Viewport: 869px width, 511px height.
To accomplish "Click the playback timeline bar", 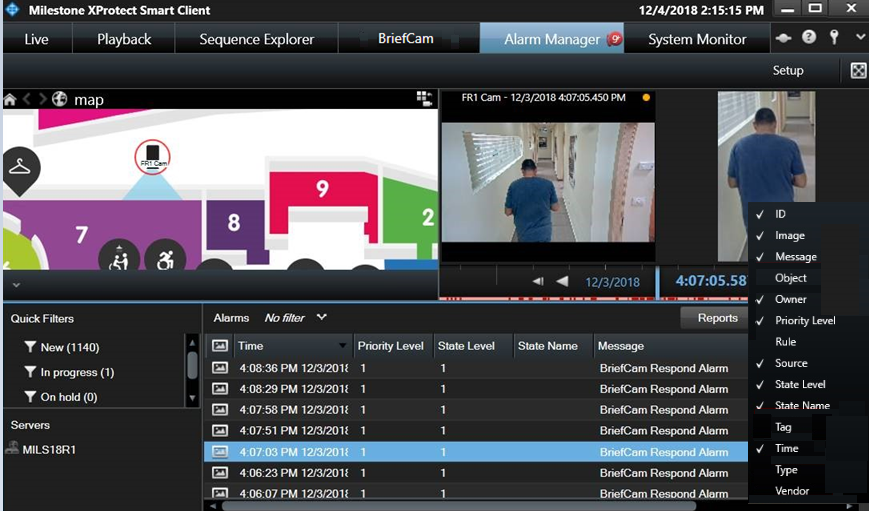I will pos(593,299).
